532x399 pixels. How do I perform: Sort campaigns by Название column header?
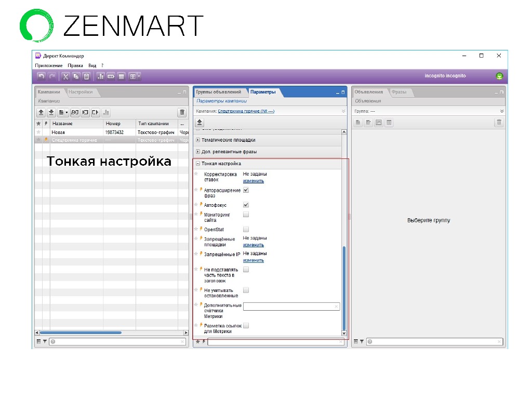[x=77, y=124]
